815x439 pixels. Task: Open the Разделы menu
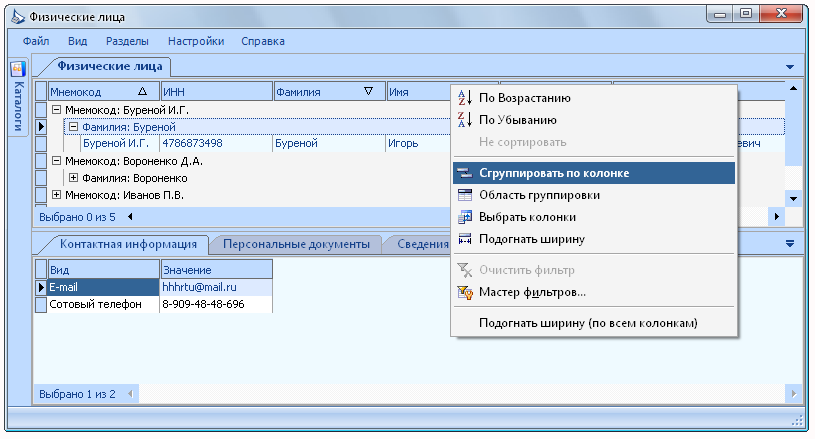coord(127,41)
